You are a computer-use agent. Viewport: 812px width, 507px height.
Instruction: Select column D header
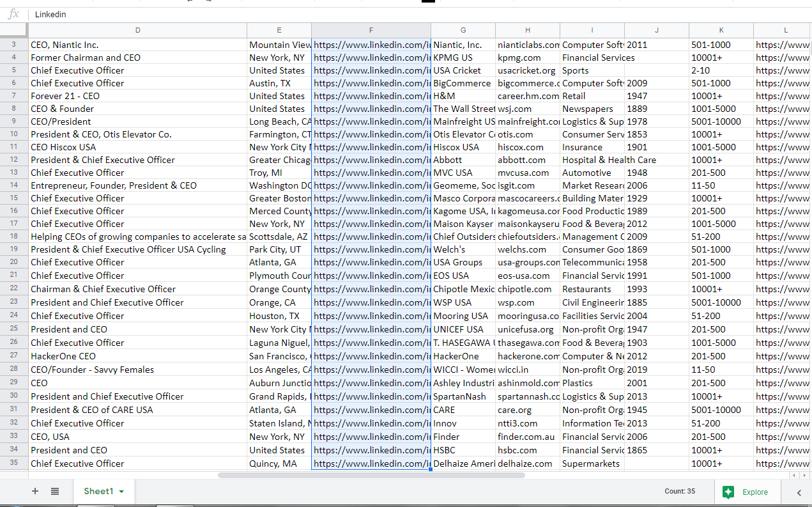click(137, 30)
